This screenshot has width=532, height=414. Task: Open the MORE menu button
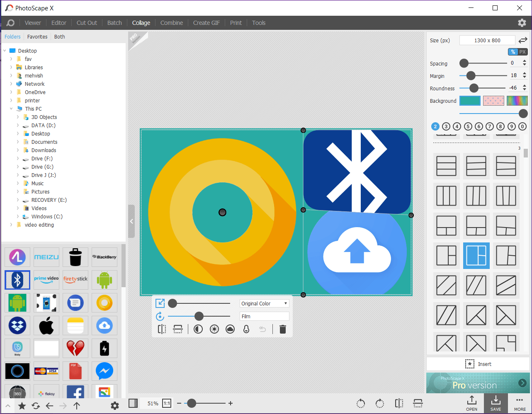[520, 403]
